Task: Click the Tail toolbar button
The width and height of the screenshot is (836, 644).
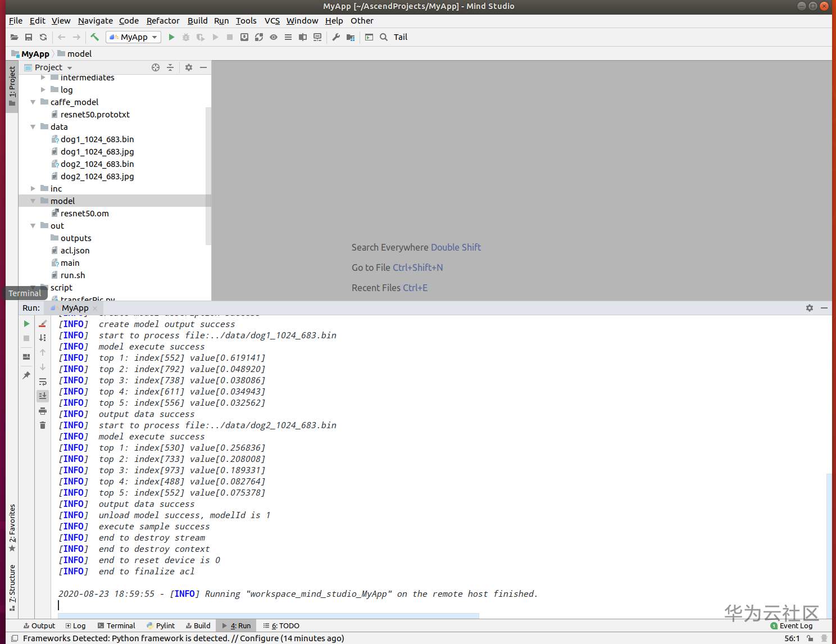Action: tap(401, 37)
